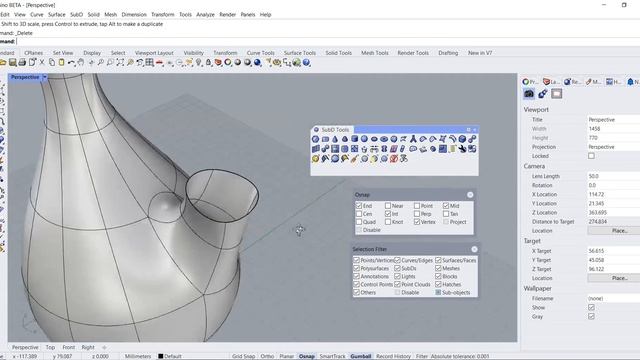Open the Projection dropdown in Viewport properties
Image resolution: width=640 pixels, height=360 pixels.
(x=613, y=147)
